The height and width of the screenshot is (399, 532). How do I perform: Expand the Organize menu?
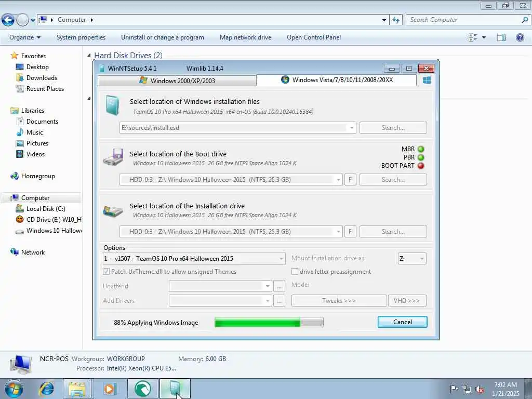tap(25, 37)
